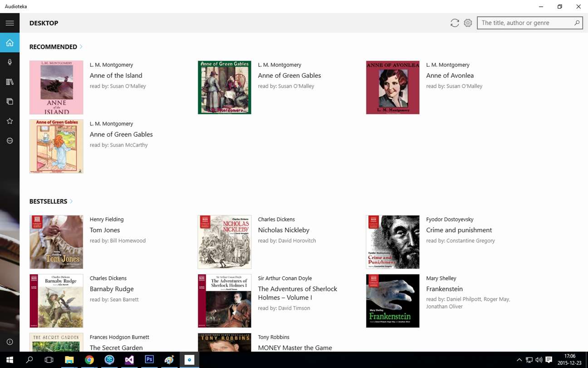Click the refresh sync icon
The height and width of the screenshot is (368, 588).
[455, 23]
